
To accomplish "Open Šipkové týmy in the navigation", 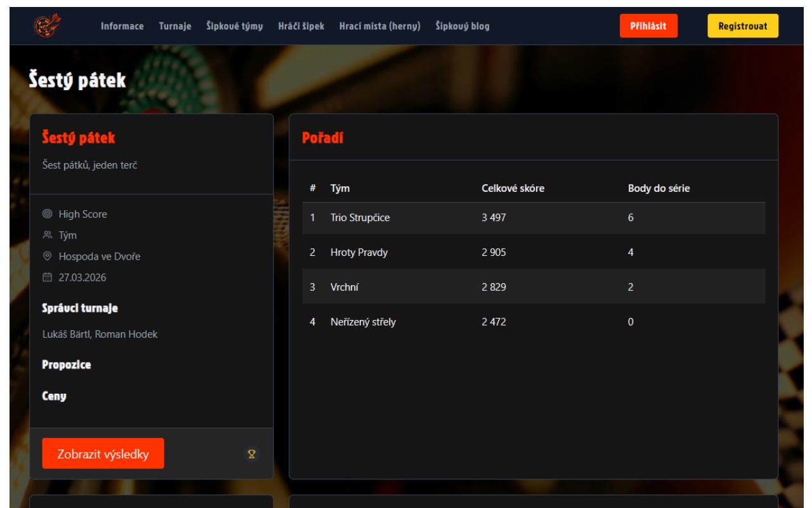I will [234, 26].
